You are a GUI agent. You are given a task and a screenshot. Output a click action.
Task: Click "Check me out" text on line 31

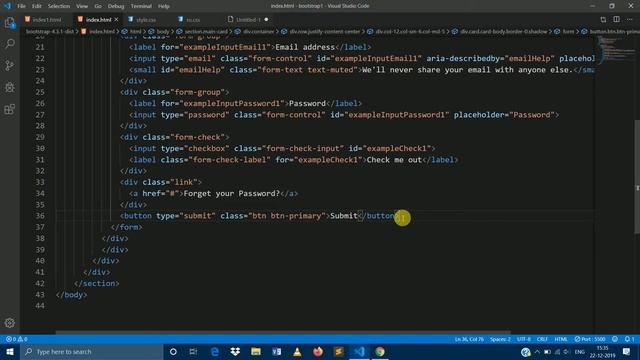pyautogui.click(x=394, y=160)
